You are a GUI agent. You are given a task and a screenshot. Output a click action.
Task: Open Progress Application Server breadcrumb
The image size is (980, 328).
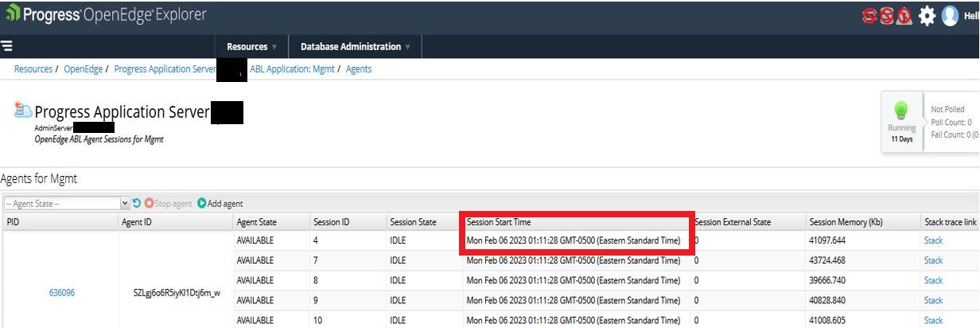pyautogui.click(x=165, y=69)
